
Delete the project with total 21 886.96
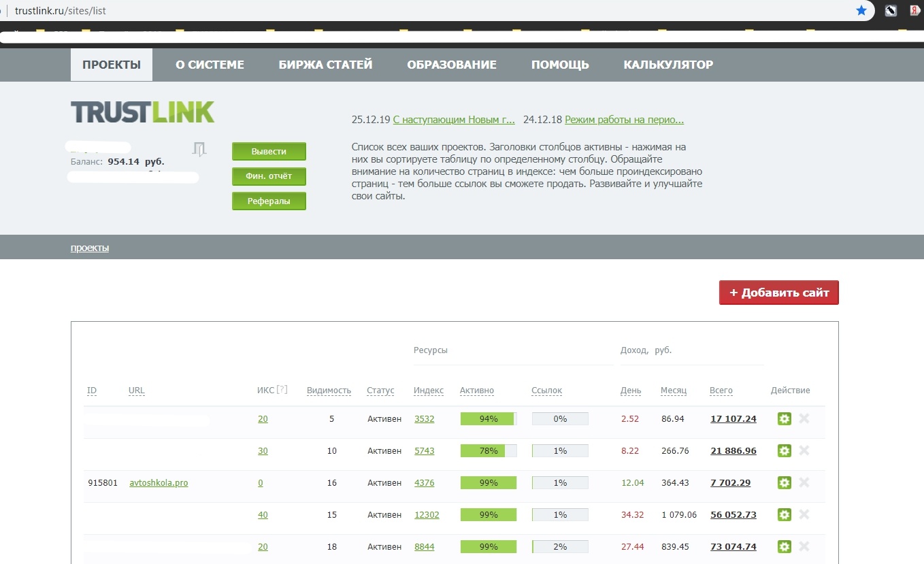coord(804,450)
